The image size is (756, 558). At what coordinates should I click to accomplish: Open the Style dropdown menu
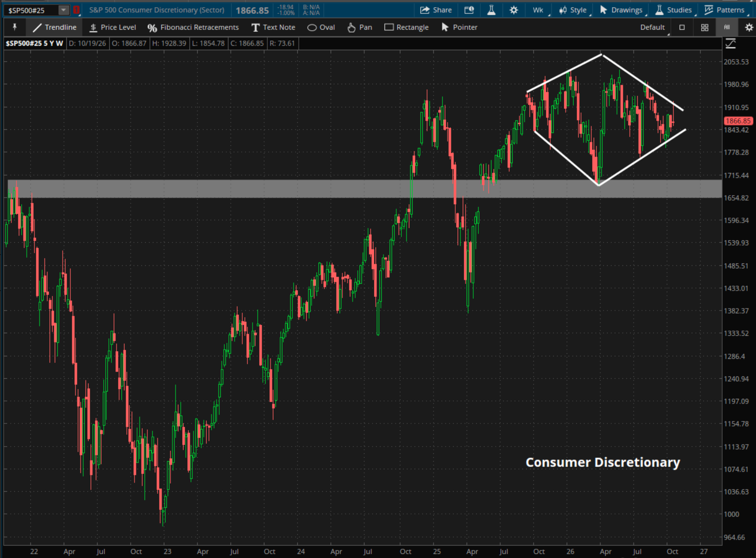574,10
